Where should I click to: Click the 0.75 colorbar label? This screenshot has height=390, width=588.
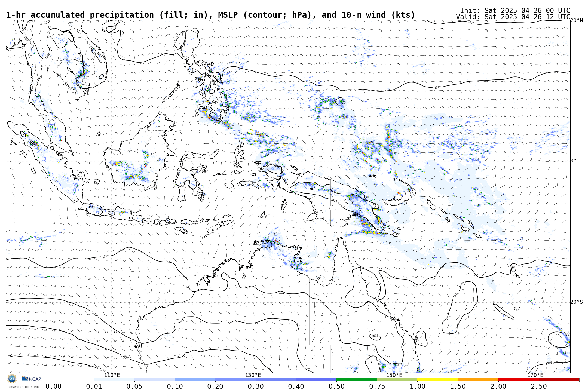point(377,386)
